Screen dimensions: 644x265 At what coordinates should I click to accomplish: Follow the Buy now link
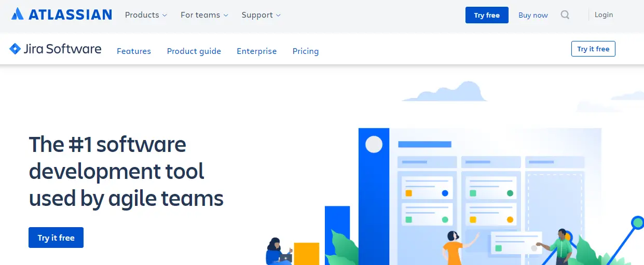point(533,15)
